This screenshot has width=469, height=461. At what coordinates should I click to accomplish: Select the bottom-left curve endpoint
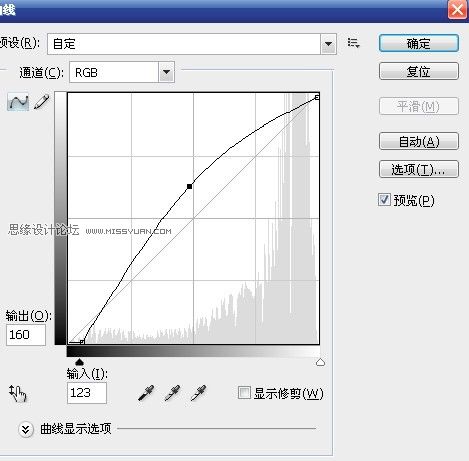coord(82,342)
